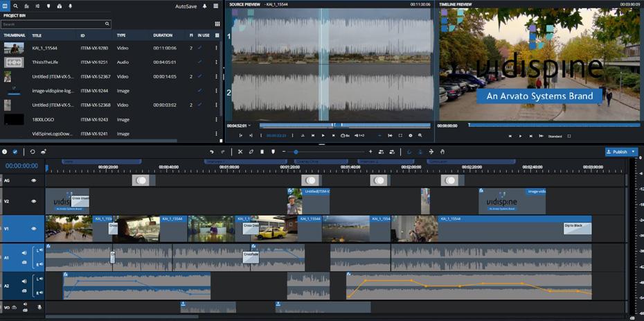Click the notifications bell icon
The height and width of the screenshot is (321, 644).
coord(204,6)
